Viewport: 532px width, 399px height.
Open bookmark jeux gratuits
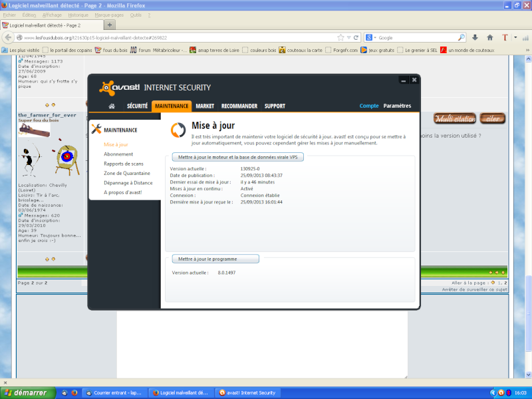click(378, 51)
